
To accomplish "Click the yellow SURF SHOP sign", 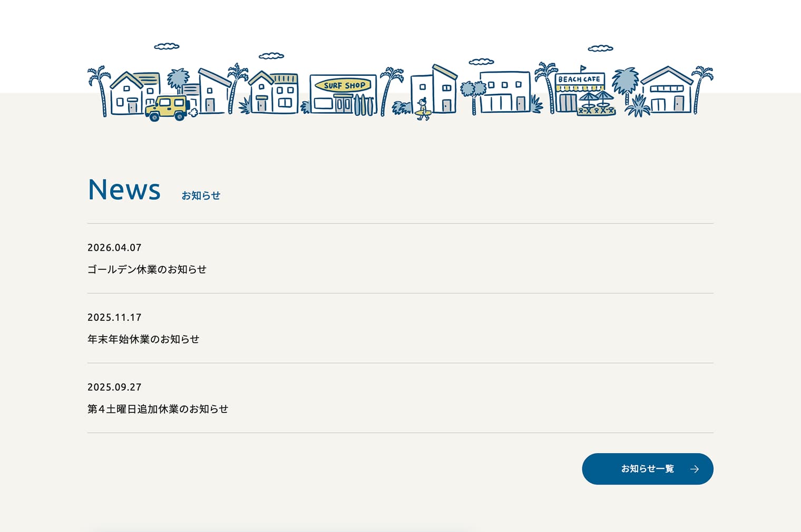I will [x=344, y=85].
